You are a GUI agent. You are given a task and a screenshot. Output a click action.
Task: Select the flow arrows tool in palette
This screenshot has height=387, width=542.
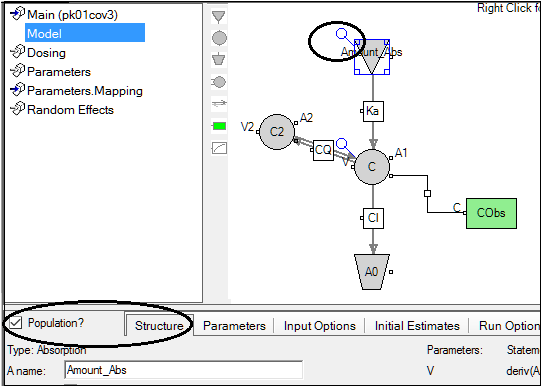tap(218, 103)
